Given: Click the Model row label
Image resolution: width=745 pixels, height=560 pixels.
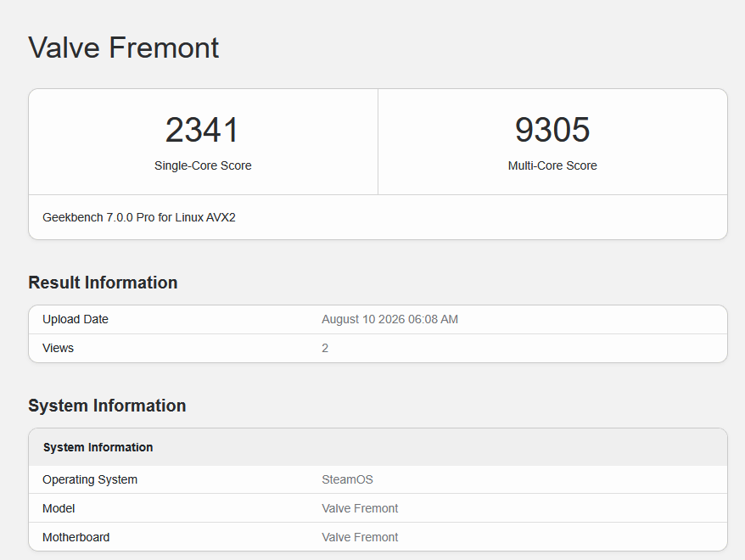Looking at the screenshot, I should click(x=59, y=508).
